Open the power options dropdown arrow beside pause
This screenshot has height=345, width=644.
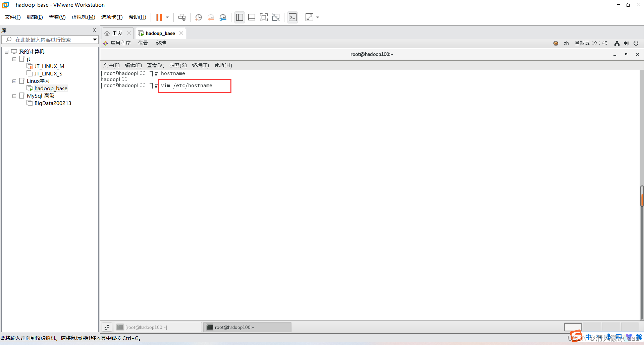coord(167,17)
